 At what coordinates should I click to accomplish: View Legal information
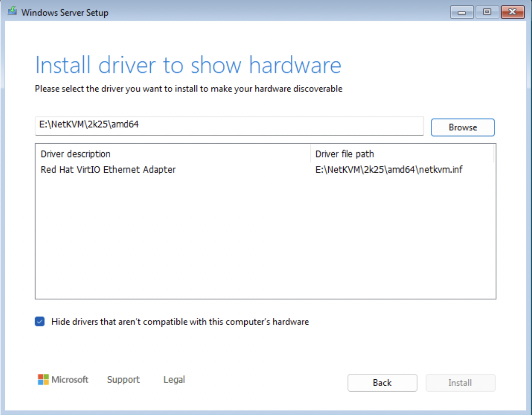tap(174, 379)
